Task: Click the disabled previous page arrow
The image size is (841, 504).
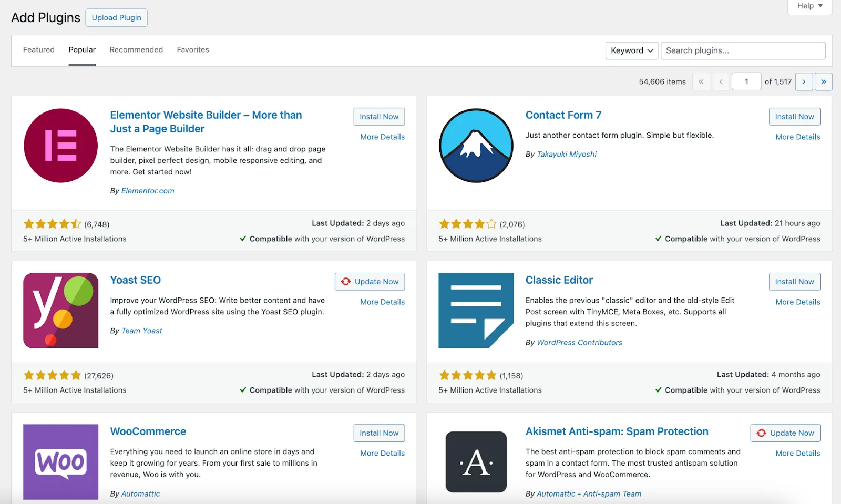Action: 721,81
